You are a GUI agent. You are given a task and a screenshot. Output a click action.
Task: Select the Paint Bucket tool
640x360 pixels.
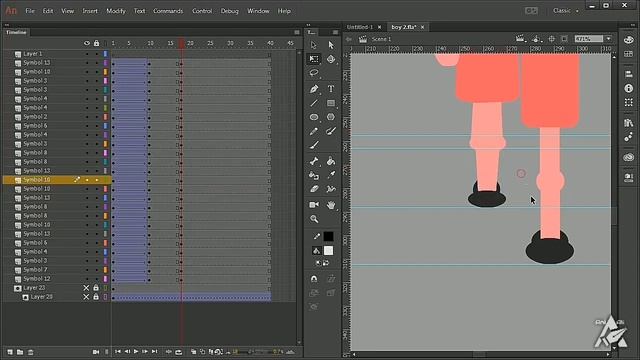click(331, 162)
